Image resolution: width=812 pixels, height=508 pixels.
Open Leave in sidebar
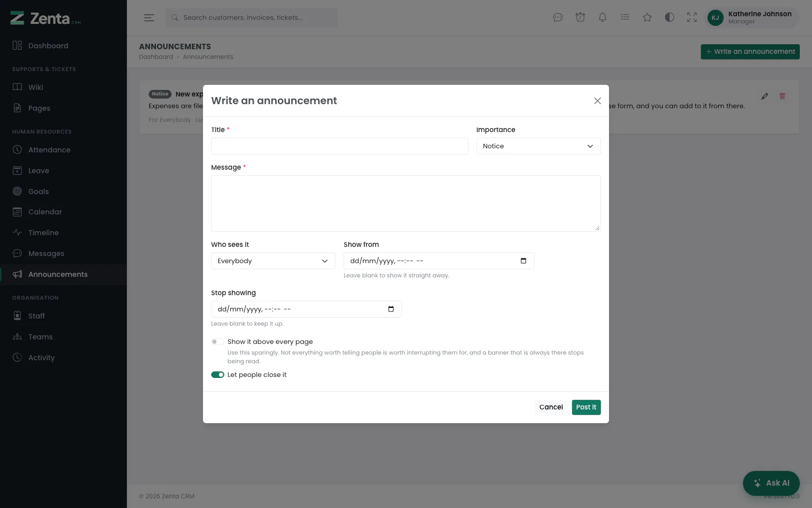coord(63,171)
